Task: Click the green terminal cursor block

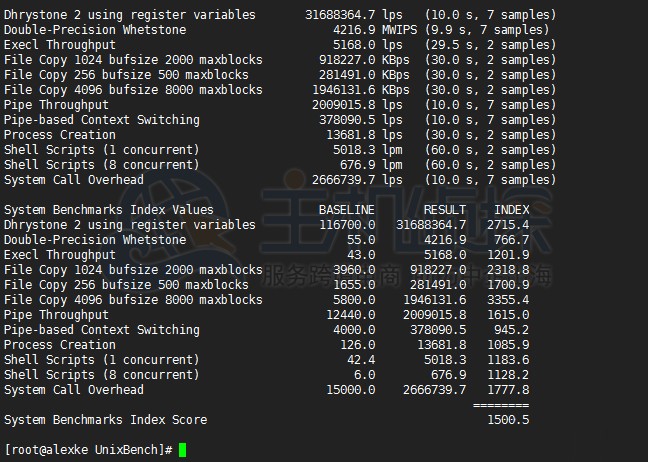Action: click(182, 450)
